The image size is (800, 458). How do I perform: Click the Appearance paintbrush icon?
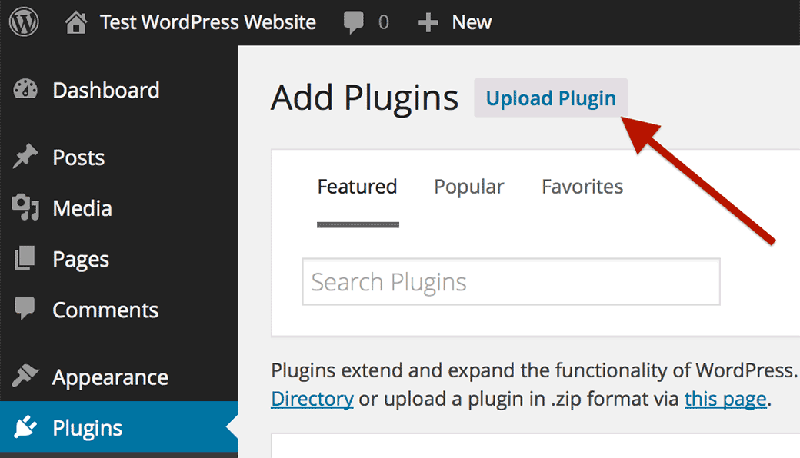(25, 376)
